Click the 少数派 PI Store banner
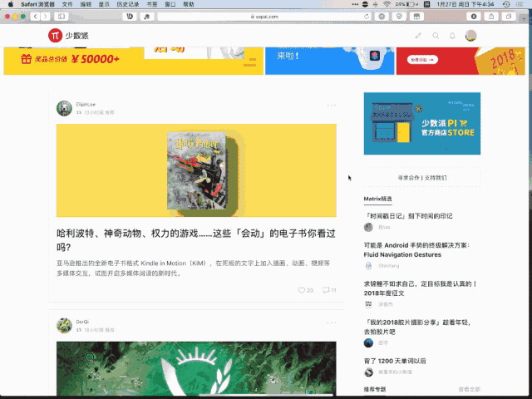This screenshot has height=399, width=532. tap(422, 124)
